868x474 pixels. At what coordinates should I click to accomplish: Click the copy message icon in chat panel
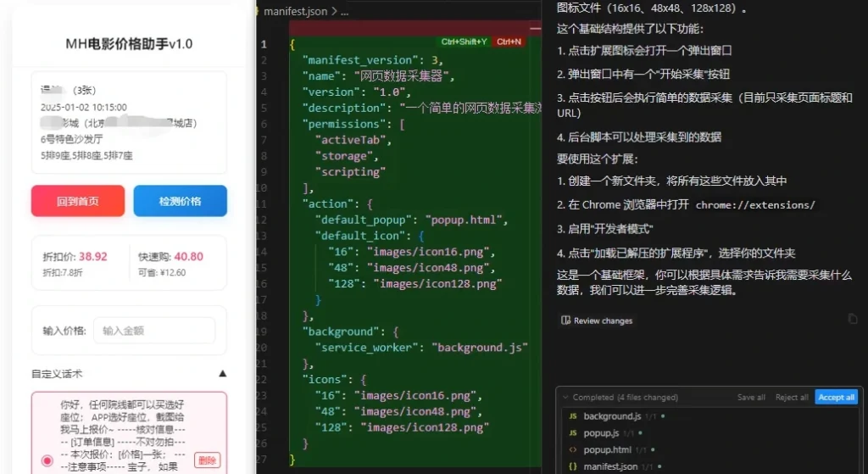tap(853, 319)
